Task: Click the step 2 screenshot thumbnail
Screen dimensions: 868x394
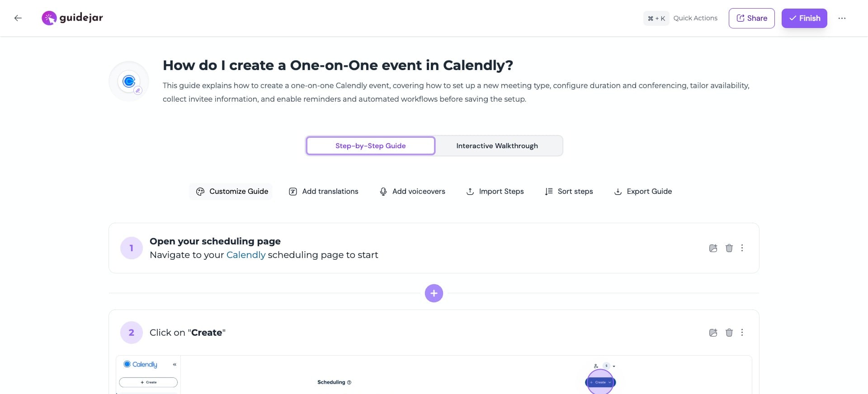Action: [x=434, y=375]
